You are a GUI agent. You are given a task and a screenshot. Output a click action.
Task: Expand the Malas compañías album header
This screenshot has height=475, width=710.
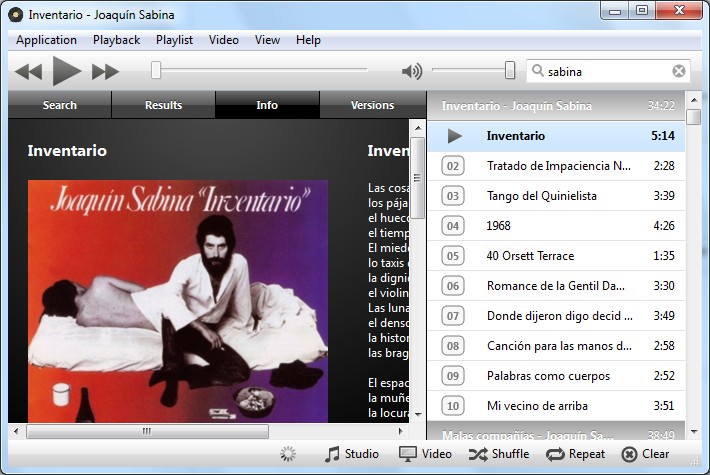[x=556, y=432]
